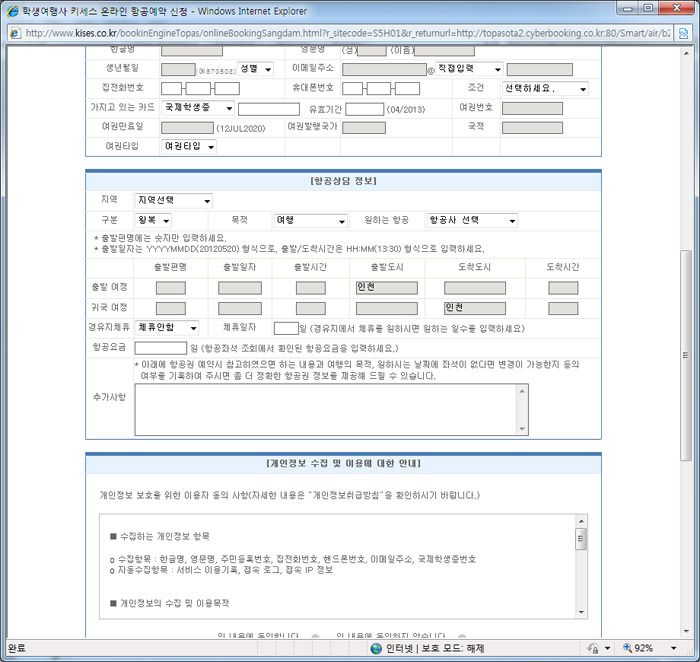Click the 국적 nationality field
Viewport: 700px width, 662px height.
(532, 128)
